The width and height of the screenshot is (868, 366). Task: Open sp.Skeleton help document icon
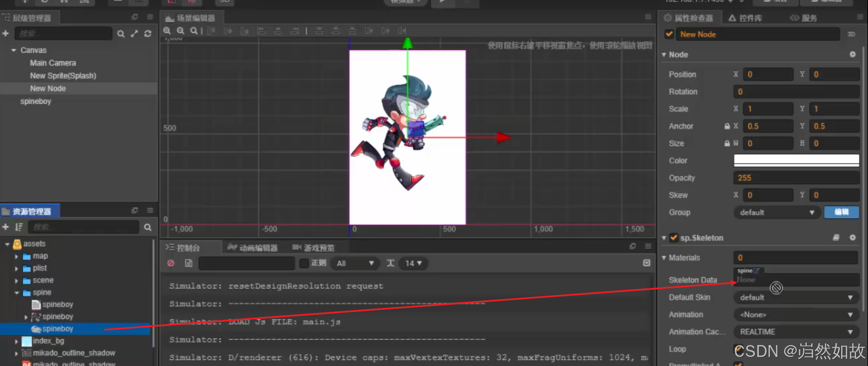click(x=836, y=237)
